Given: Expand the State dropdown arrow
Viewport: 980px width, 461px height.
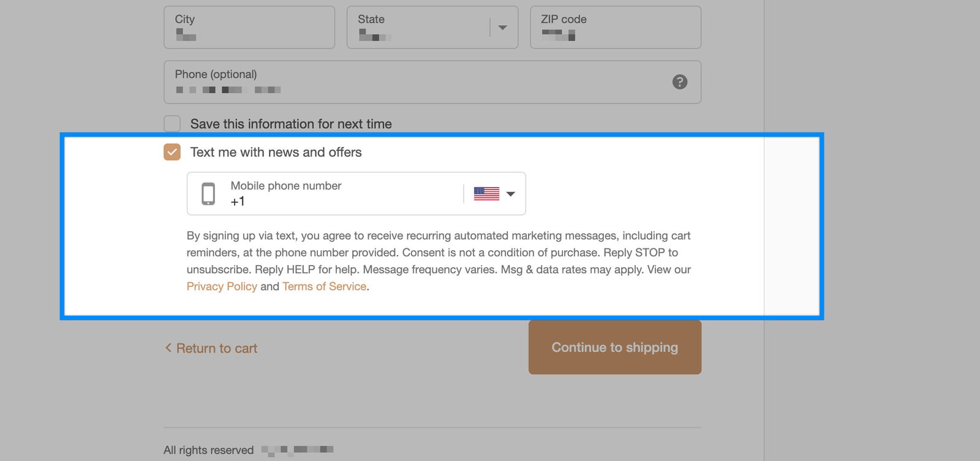Looking at the screenshot, I should coord(502,28).
